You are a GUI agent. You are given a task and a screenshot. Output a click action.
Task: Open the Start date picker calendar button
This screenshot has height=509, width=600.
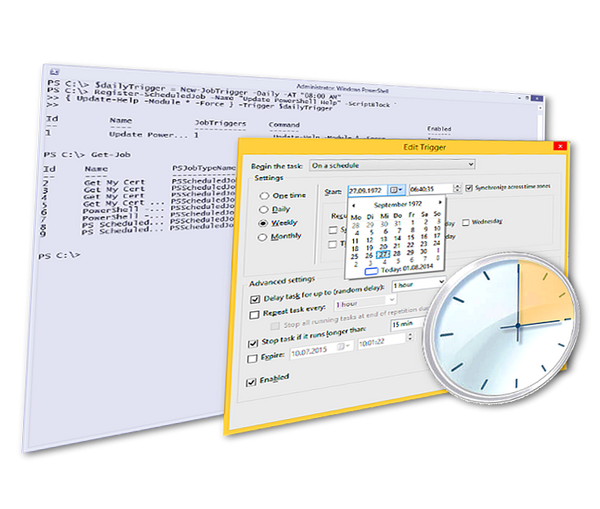click(x=396, y=189)
